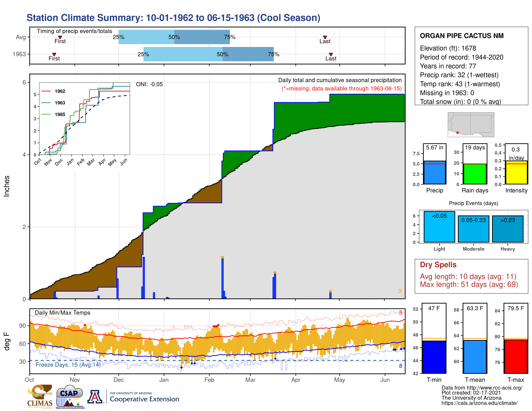Click the Avg length: 10 days text
Screen dimensions: 532x411
click(468, 277)
